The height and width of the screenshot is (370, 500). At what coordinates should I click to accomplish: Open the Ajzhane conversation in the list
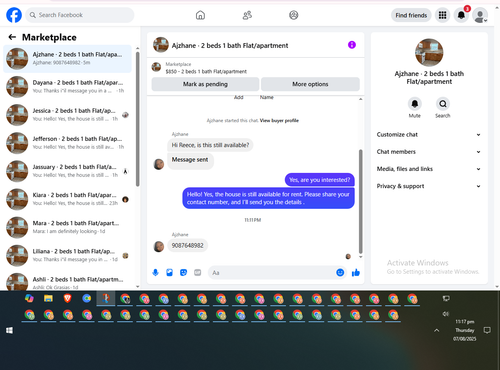tap(67, 59)
